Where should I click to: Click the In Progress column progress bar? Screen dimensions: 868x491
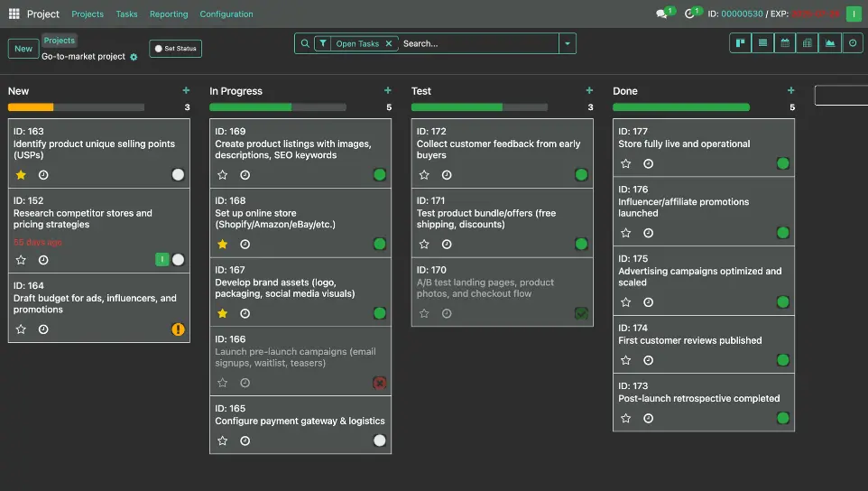pyautogui.click(x=278, y=107)
